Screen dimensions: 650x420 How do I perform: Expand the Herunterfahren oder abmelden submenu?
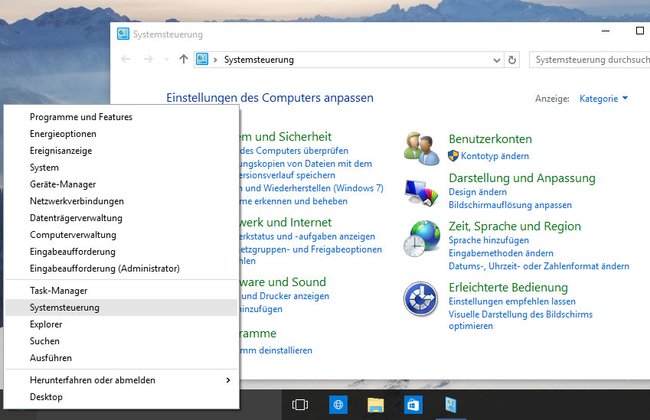coord(228,380)
